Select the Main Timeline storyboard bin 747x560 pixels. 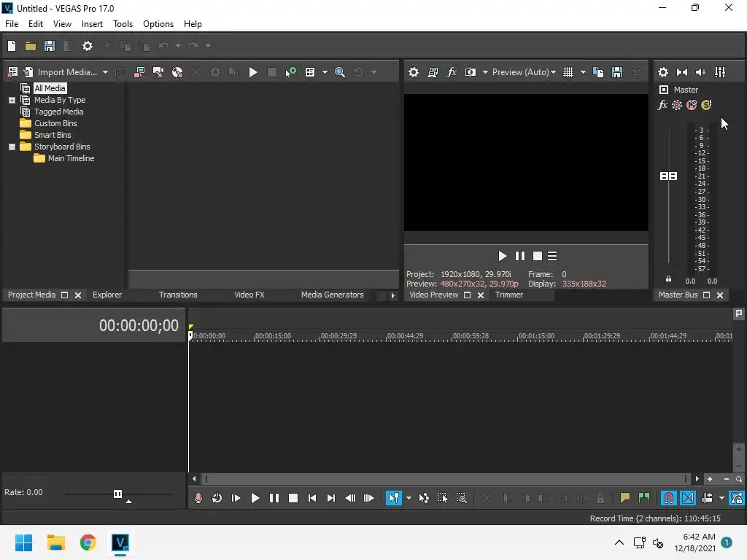click(x=71, y=158)
